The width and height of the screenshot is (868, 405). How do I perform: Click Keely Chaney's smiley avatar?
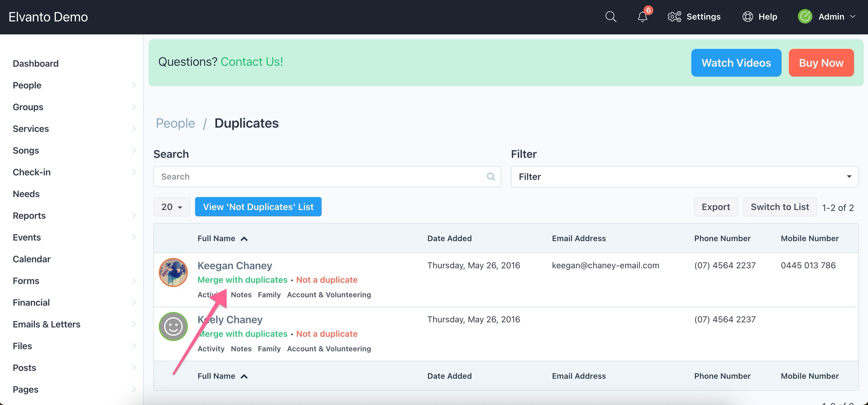click(x=173, y=326)
